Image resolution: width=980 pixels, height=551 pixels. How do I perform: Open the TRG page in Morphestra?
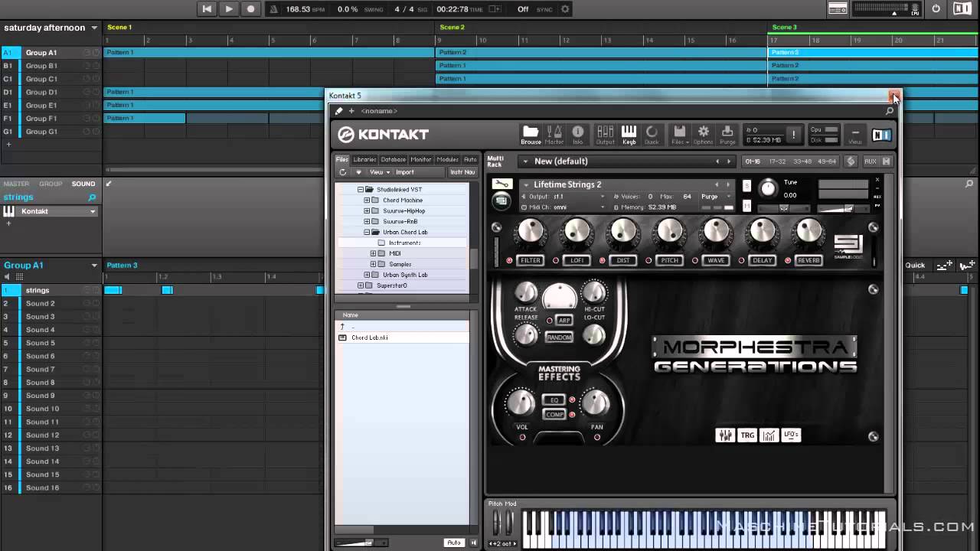point(747,435)
